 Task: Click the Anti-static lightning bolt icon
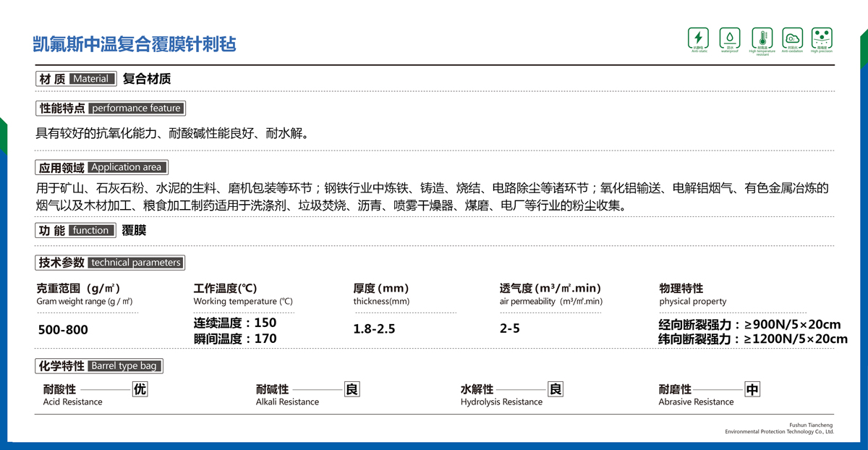click(698, 38)
